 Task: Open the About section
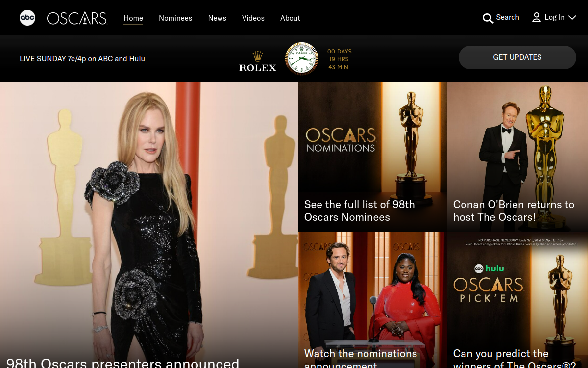pos(290,18)
